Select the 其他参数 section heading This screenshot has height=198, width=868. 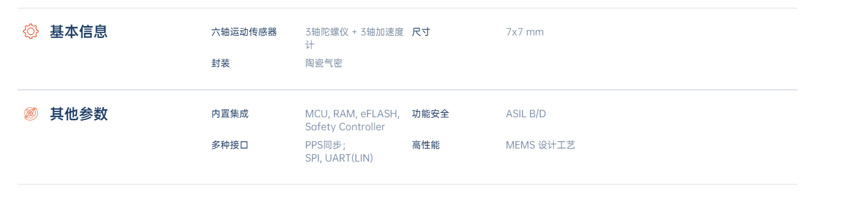pyautogui.click(x=79, y=114)
